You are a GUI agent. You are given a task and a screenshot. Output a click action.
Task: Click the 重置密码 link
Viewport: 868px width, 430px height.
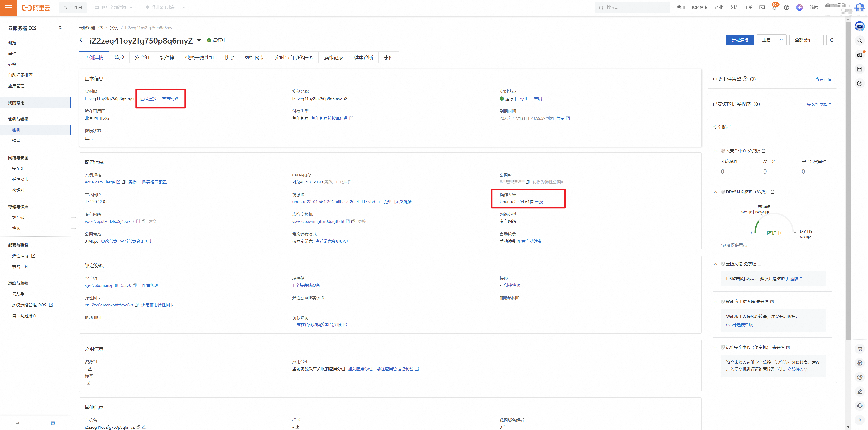click(170, 99)
